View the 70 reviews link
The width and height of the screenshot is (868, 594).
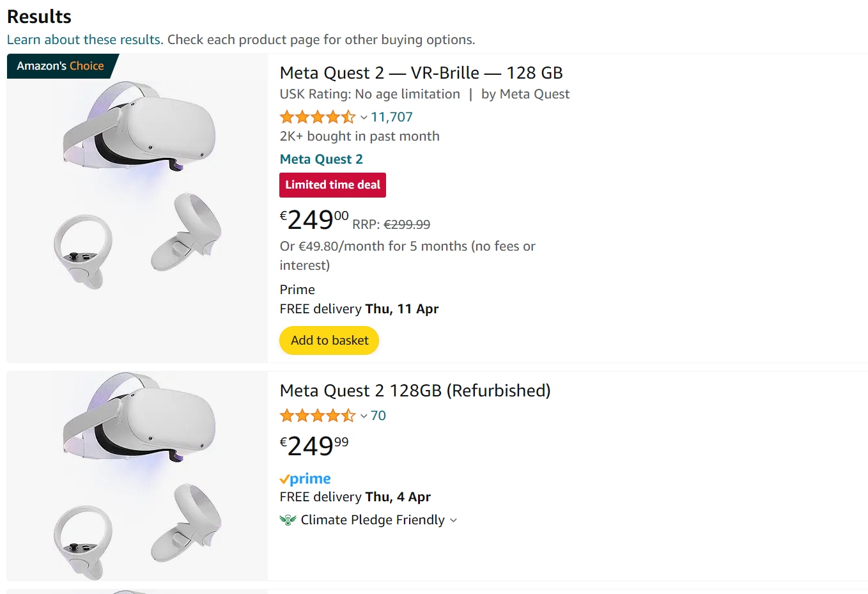[x=378, y=416]
